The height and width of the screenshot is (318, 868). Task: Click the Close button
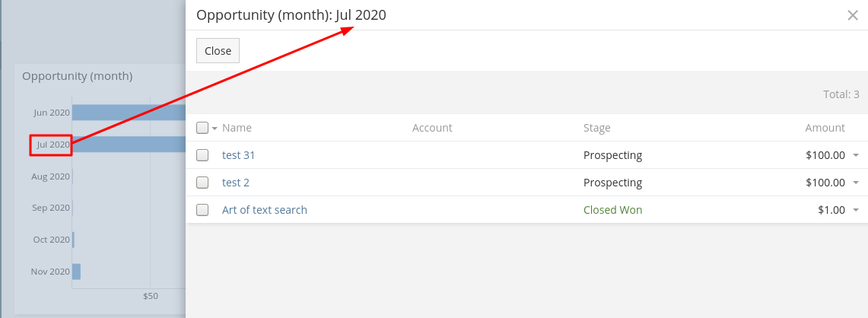218,51
